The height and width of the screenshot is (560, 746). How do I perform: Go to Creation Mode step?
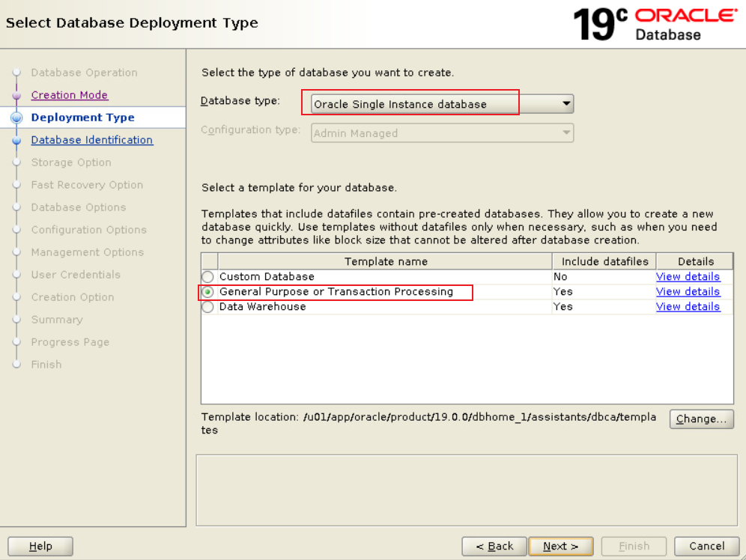(x=70, y=95)
